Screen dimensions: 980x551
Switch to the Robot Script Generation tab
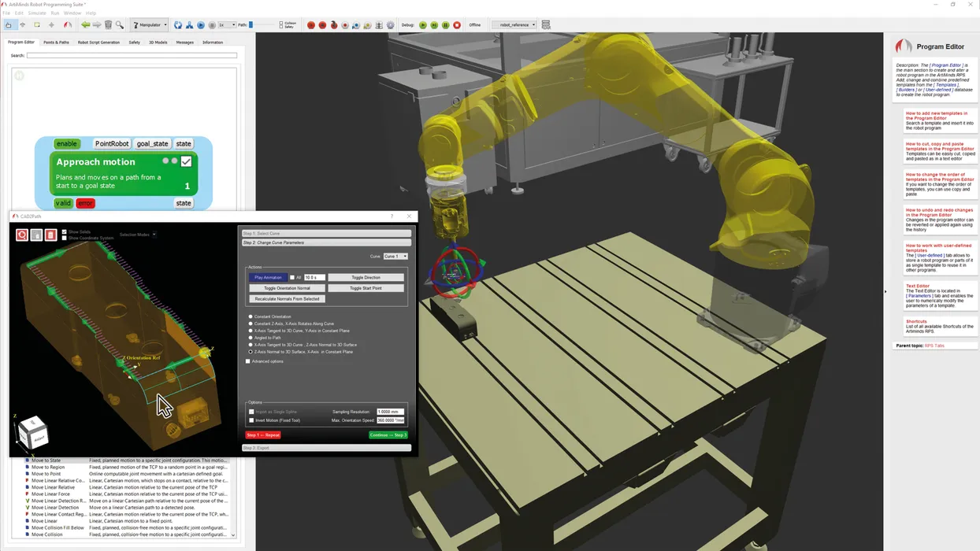click(x=98, y=43)
